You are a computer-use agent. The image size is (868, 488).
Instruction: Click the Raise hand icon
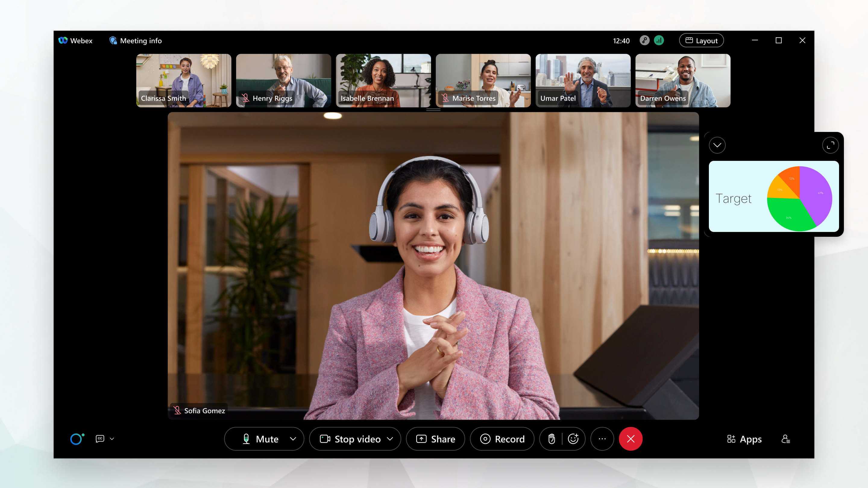click(x=550, y=439)
